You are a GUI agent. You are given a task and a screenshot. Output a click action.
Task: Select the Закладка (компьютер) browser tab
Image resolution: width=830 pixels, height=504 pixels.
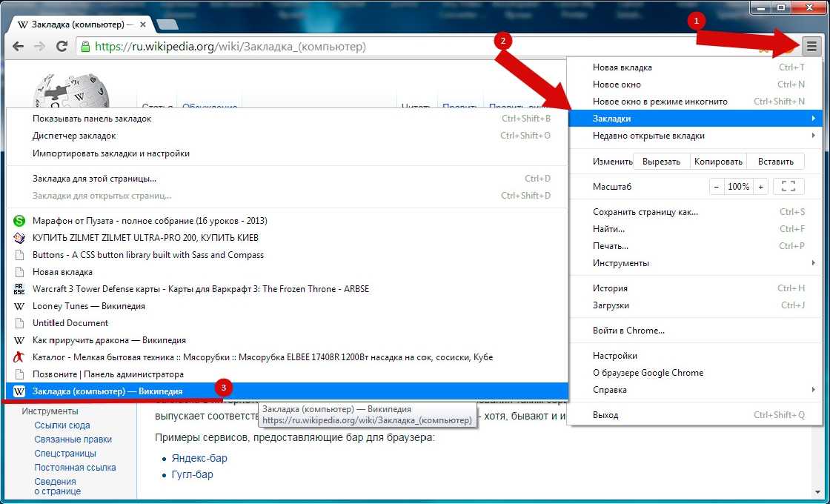tap(81, 25)
